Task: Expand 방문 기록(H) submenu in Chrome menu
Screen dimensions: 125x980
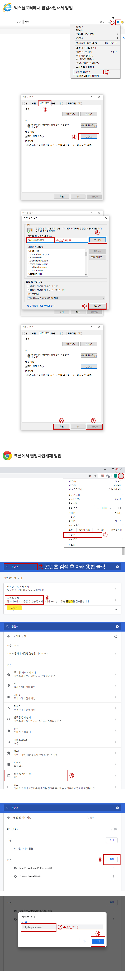Action: pos(123,495)
